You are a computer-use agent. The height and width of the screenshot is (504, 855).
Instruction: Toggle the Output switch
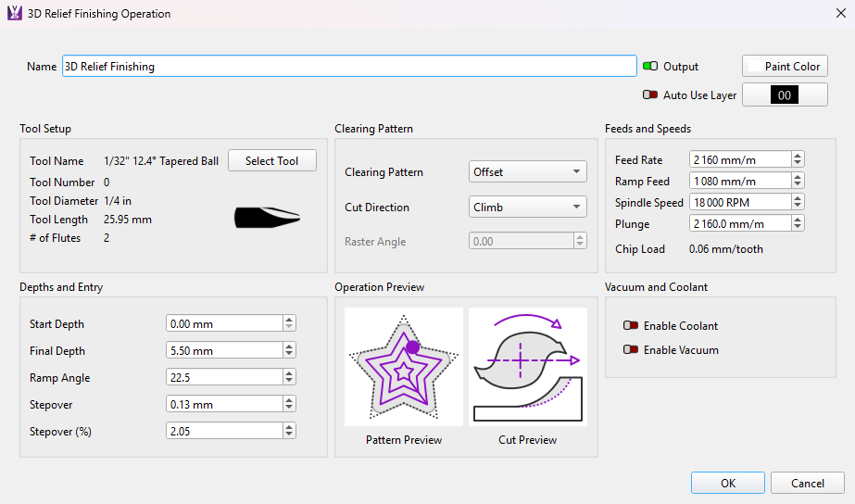650,66
